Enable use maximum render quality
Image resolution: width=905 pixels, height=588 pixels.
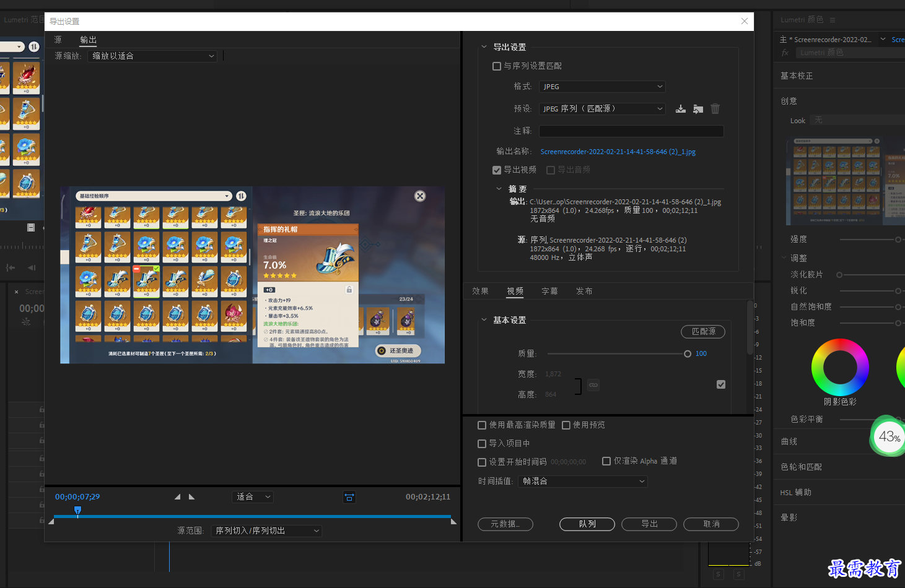[482, 425]
